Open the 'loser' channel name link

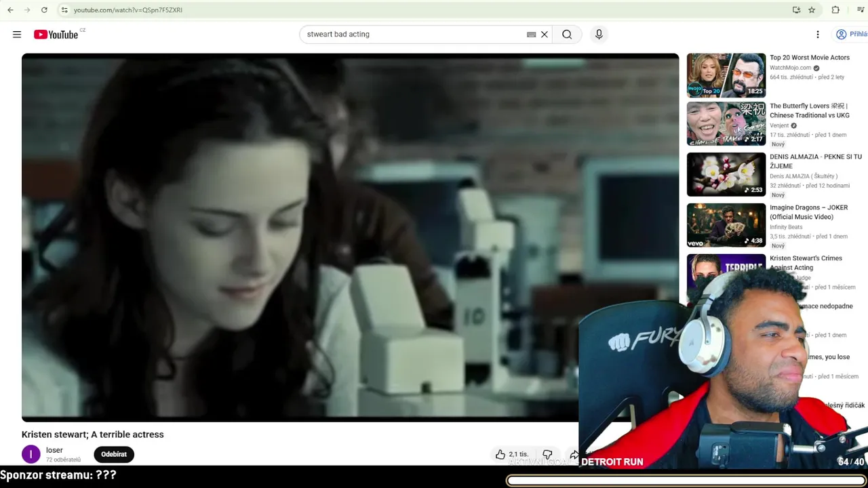[54, 450]
